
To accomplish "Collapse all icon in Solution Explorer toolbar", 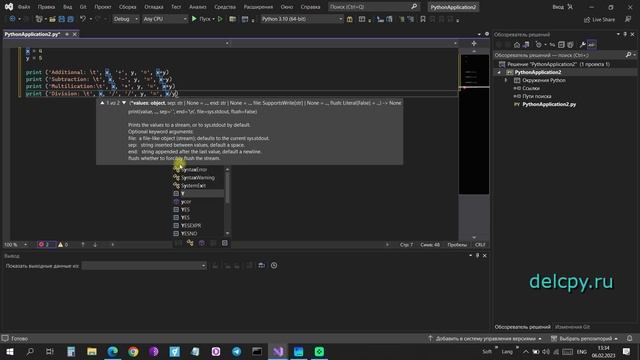I will coord(561,44).
